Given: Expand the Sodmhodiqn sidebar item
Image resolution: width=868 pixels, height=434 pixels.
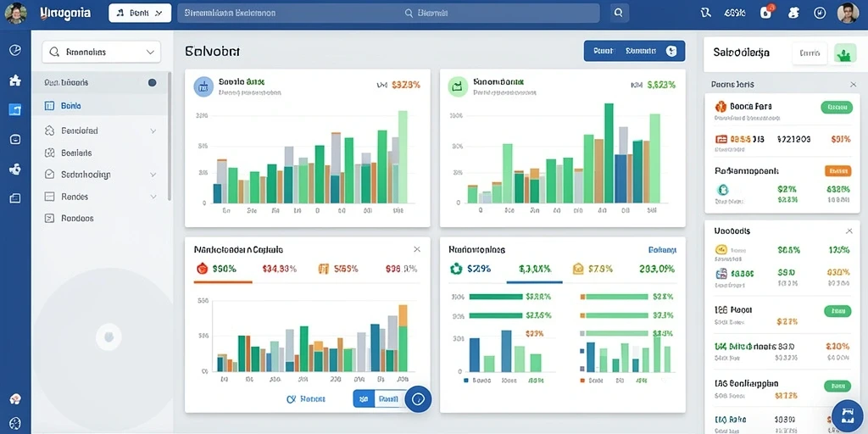Looking at the screenshot, I should click(101, 175).
